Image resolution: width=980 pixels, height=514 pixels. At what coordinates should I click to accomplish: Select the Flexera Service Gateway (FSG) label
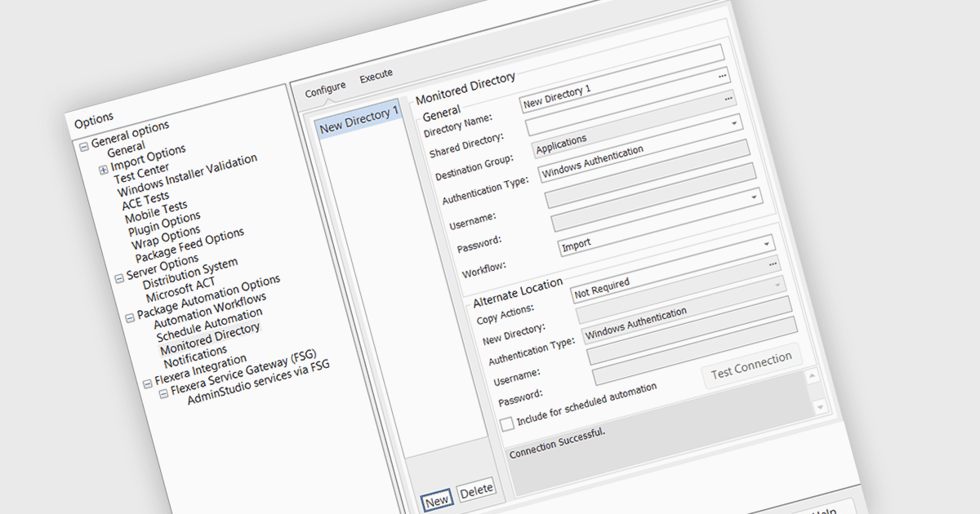(243, 371)
